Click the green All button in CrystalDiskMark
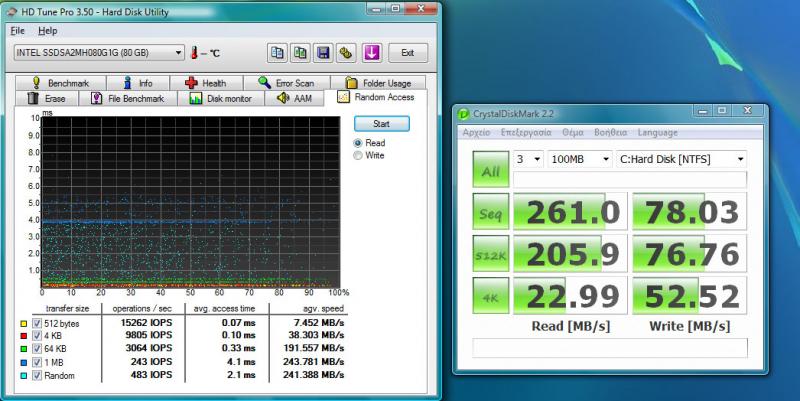This screenshot has height=401, width=800. click(x=489, y=170)
